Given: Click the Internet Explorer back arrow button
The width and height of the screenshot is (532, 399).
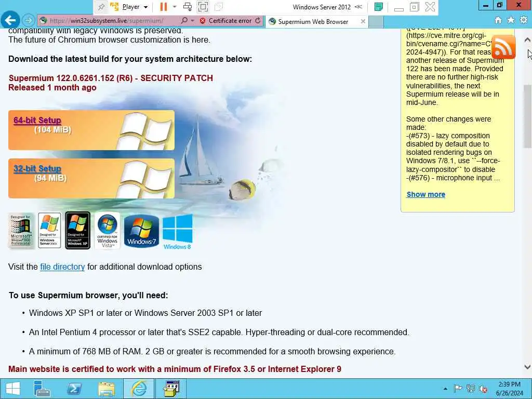Looking at the screenshot, I should 10,20.
